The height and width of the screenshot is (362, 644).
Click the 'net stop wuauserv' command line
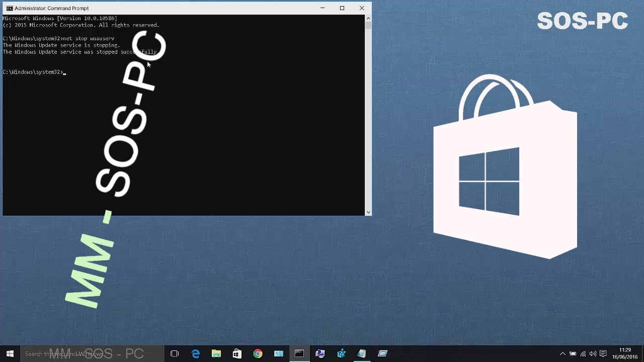coord(58,39)
